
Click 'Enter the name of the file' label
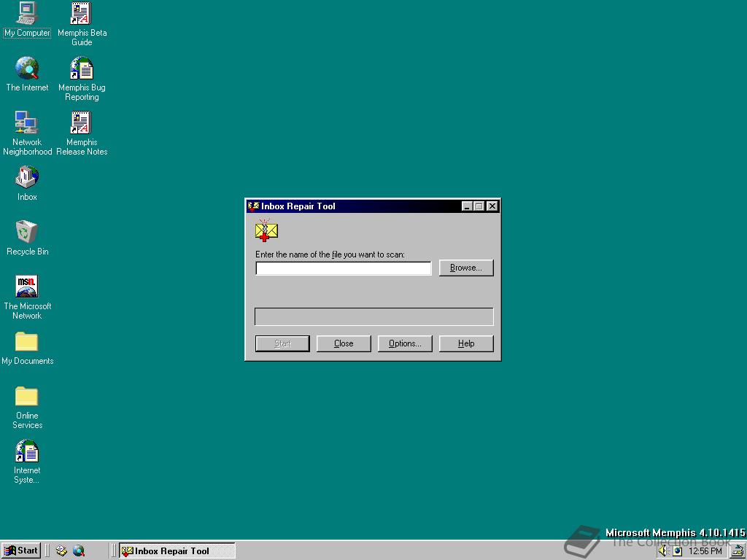330,254
